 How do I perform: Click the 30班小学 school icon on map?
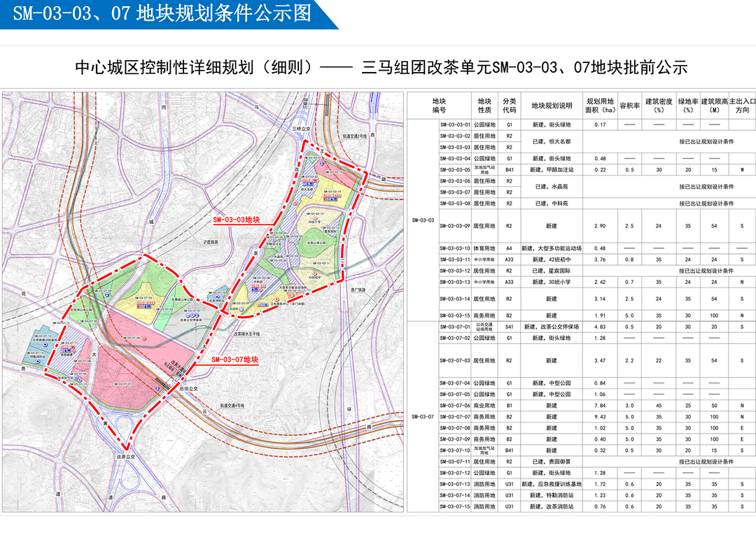click(x=315, y=218)
